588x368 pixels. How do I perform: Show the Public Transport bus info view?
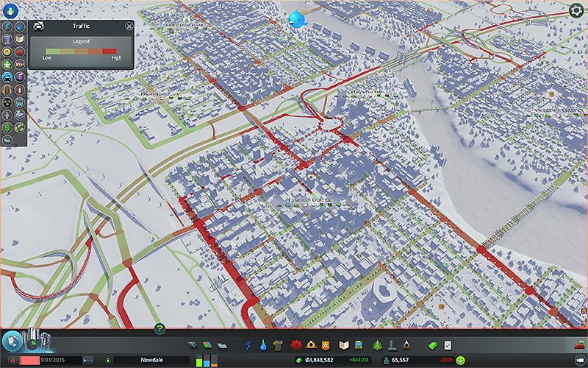(x=20, y=102)
